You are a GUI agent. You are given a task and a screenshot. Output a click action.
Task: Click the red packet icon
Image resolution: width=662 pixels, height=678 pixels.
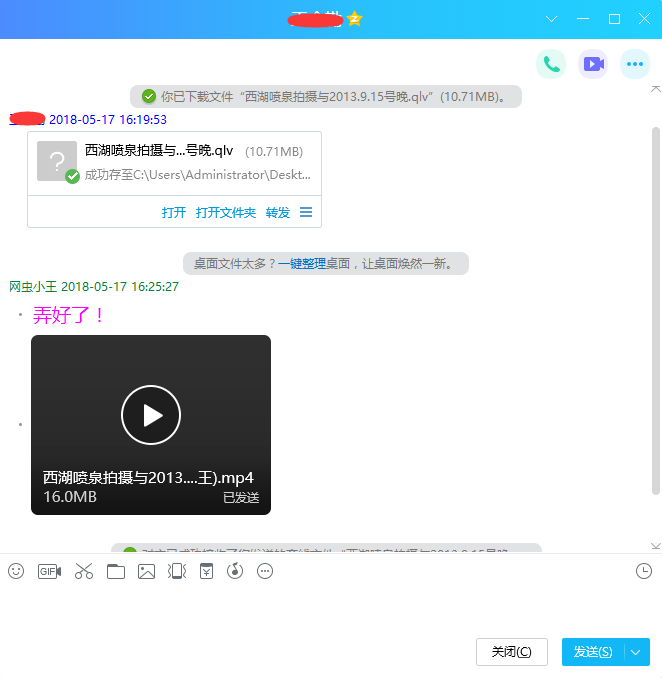click(x=206, y=571)
